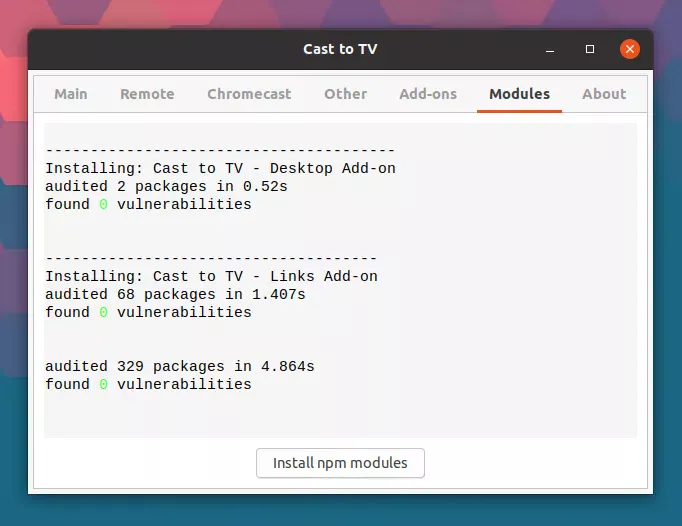Click vulnerabilities line below 68 packages
Screen dimensions: 682x526
click(148, 312)
